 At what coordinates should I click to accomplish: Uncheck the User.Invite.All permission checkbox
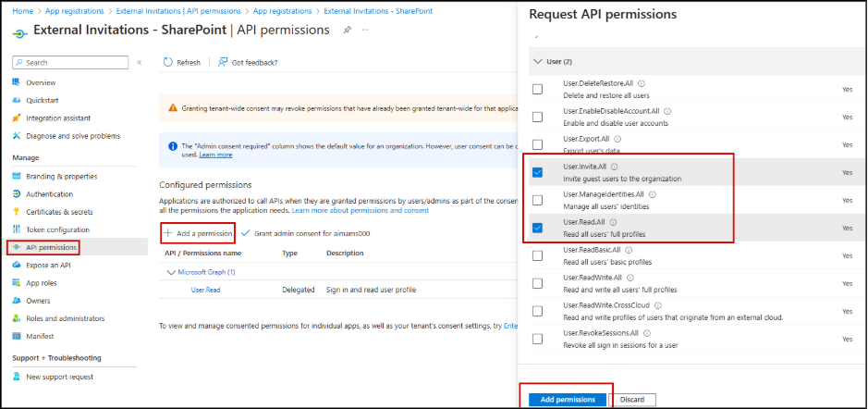(537, 172)
